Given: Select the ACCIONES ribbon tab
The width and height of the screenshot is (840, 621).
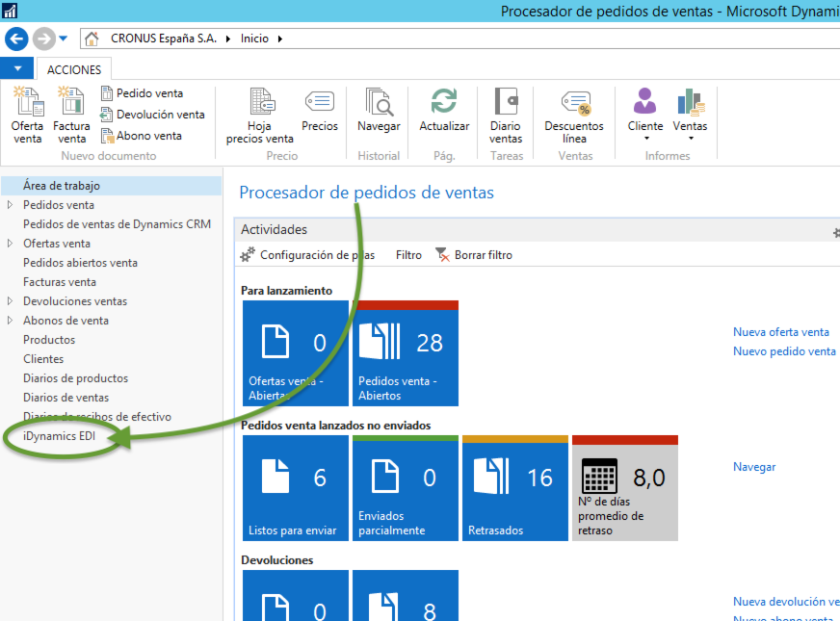Looking at the screenshot, I should pos(74,69).
